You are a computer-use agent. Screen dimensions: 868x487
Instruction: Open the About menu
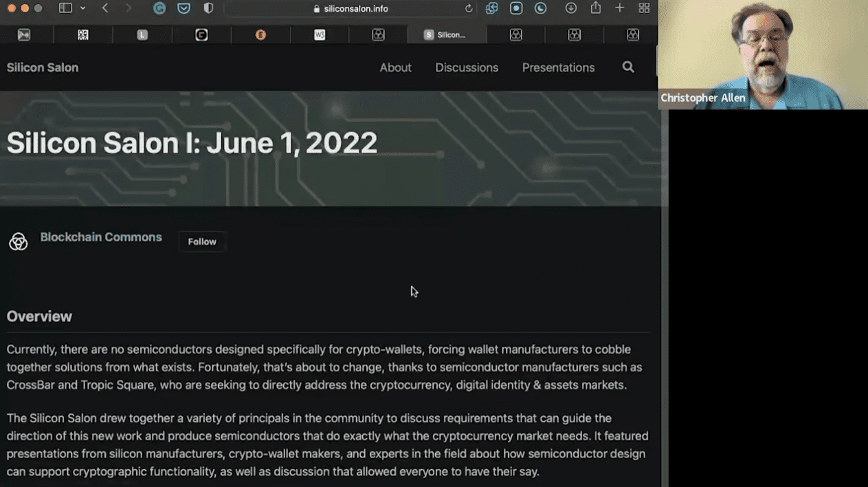pyautogui.click(x=395, y=67)
